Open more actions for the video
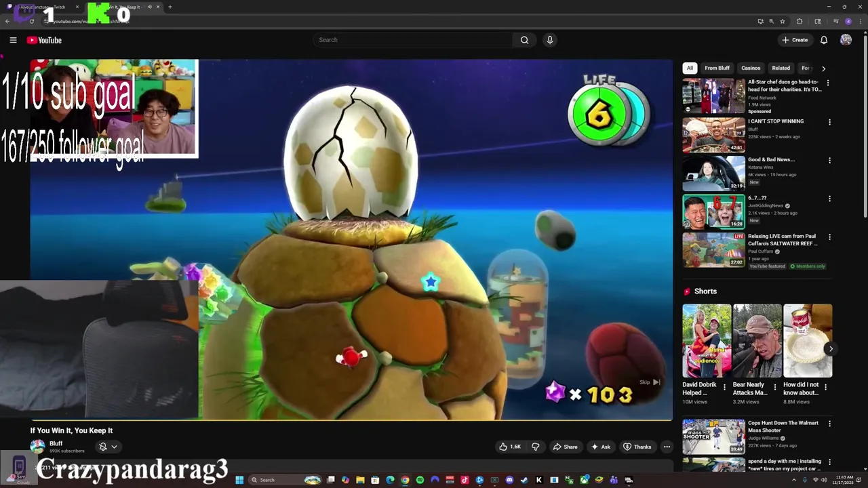Image resolution: width=868 pixels, height=488 pixels. [x=667, y=447]
